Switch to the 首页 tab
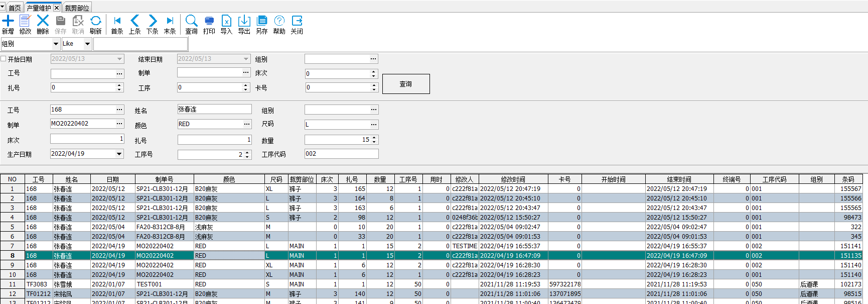Viewport: 868px width, 304px height. (15, 8)
